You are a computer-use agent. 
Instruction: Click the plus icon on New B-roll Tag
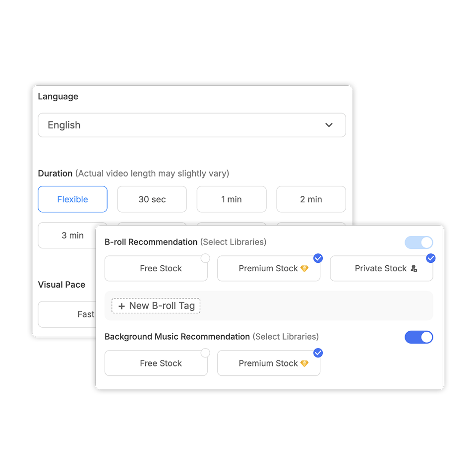tap(121, 305)
